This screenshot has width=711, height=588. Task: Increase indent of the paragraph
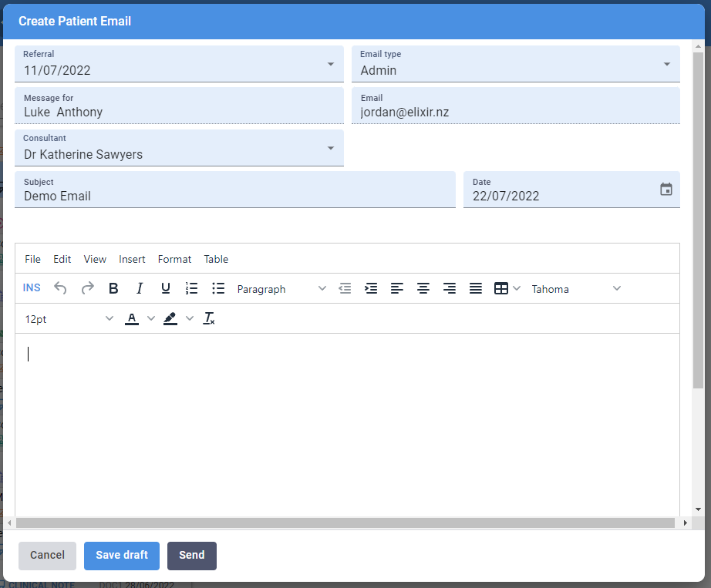point(371,288)
